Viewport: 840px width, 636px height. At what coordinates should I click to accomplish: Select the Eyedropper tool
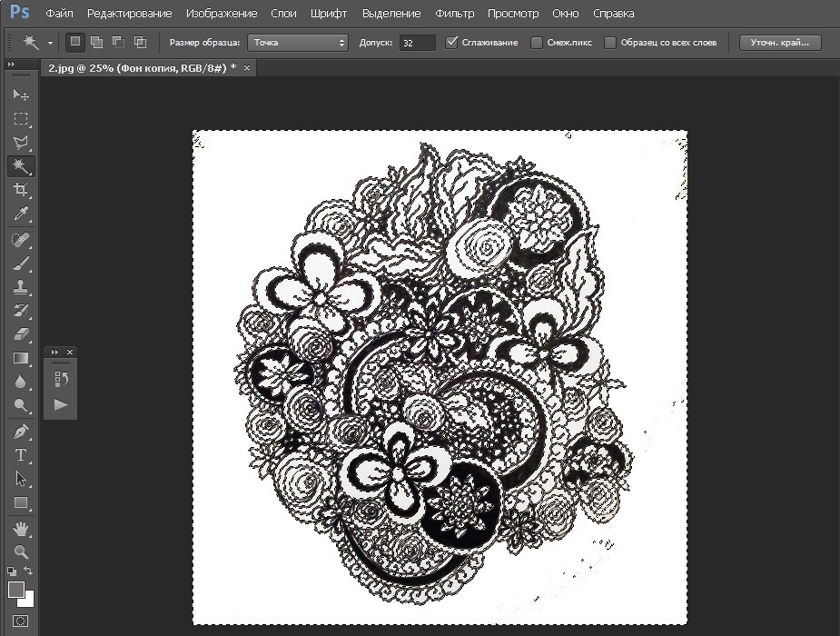tap(21, 214)
